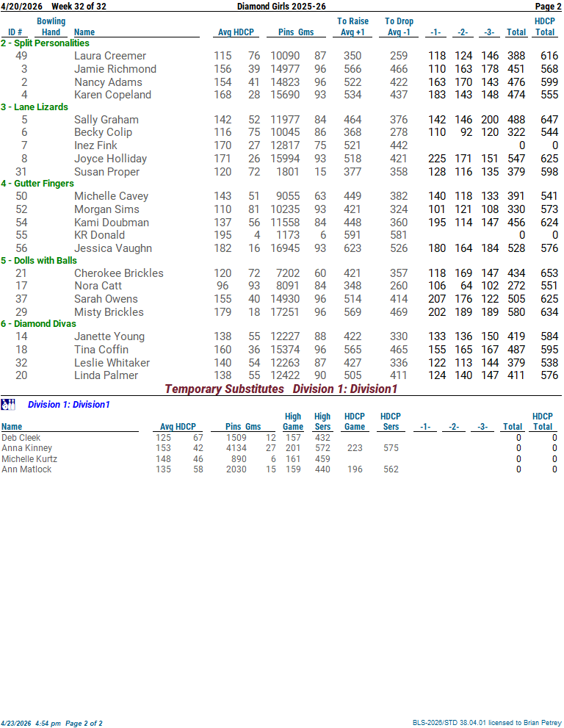Viewport: 564px width, 728px height.
Task: Click the Bowling Hand column header
Action: (x=51, y=26)
